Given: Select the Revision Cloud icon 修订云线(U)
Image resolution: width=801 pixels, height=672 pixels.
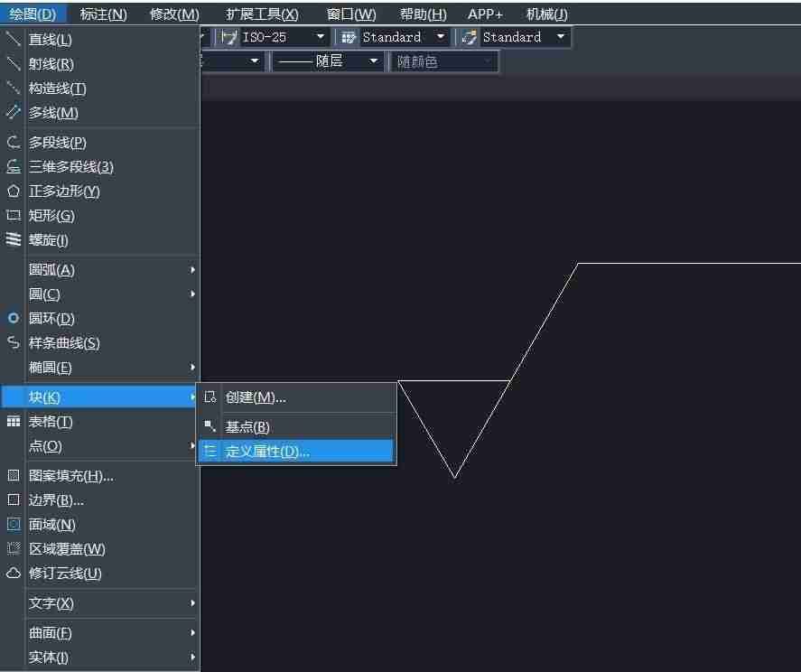Looking at the screenshot, I should coord(14,573).
